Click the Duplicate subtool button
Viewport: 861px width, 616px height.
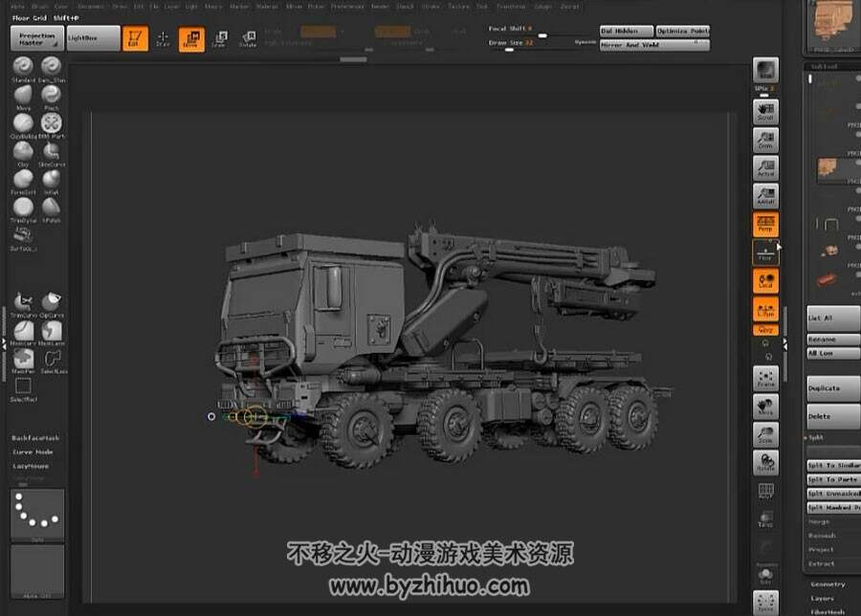point(833,388)
